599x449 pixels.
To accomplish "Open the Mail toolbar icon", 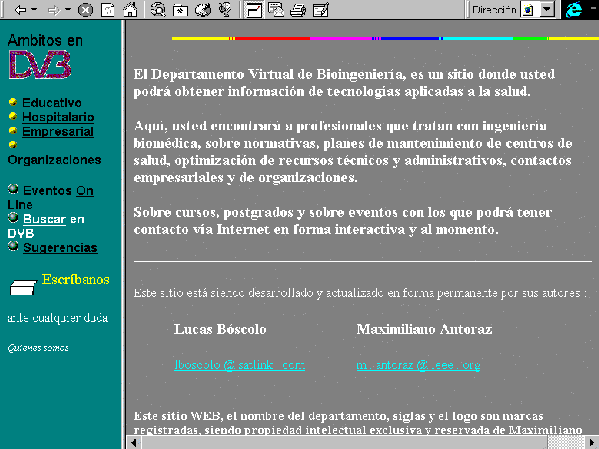I will [276, 10].
